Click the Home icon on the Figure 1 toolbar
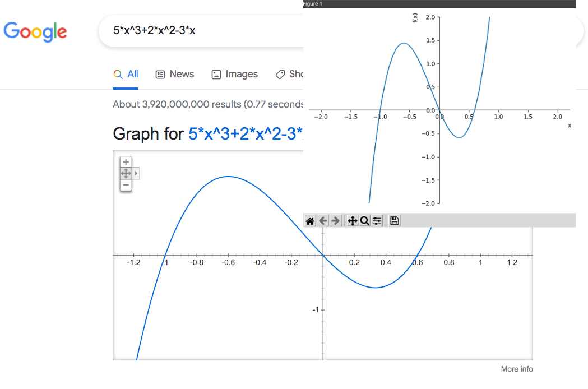The image size is (588, 389). [310, 220]
